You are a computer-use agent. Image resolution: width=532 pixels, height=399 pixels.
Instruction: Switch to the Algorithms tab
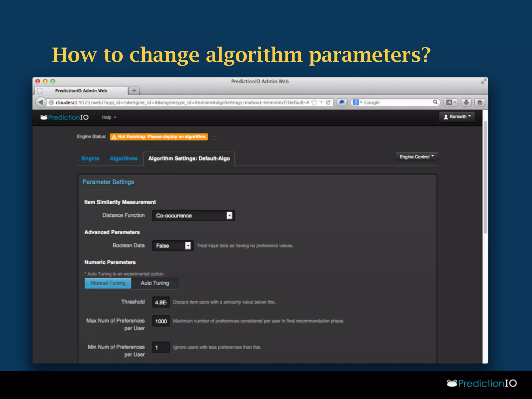click(124, 158)
